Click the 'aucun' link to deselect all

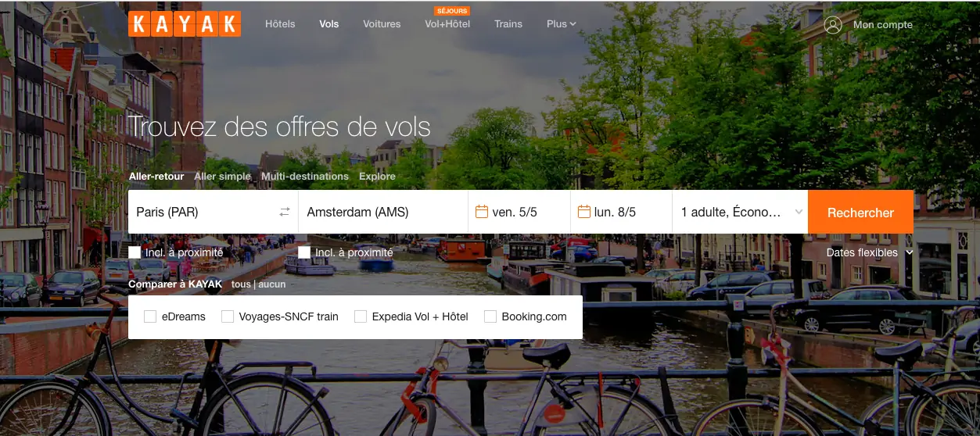272,284
